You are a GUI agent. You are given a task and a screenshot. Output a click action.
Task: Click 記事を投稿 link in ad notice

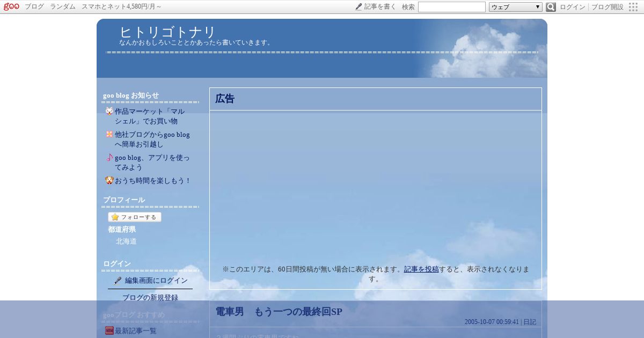click(421, 269)
